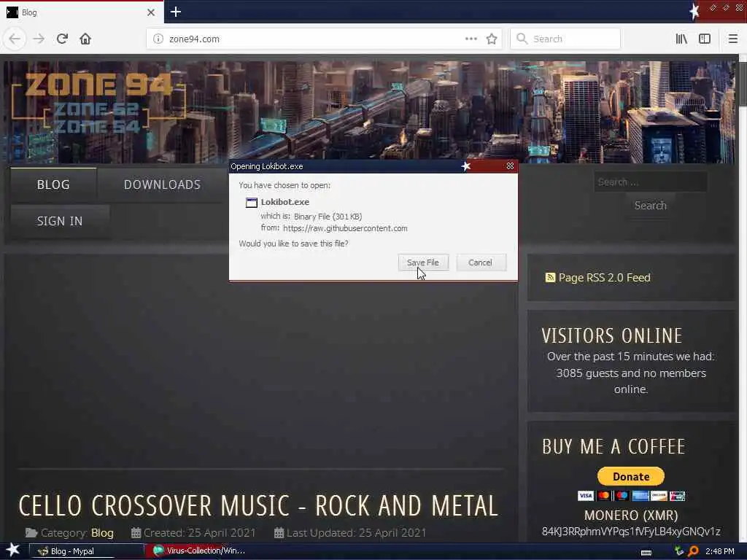Open the Blog category link

tap(102, 533)
